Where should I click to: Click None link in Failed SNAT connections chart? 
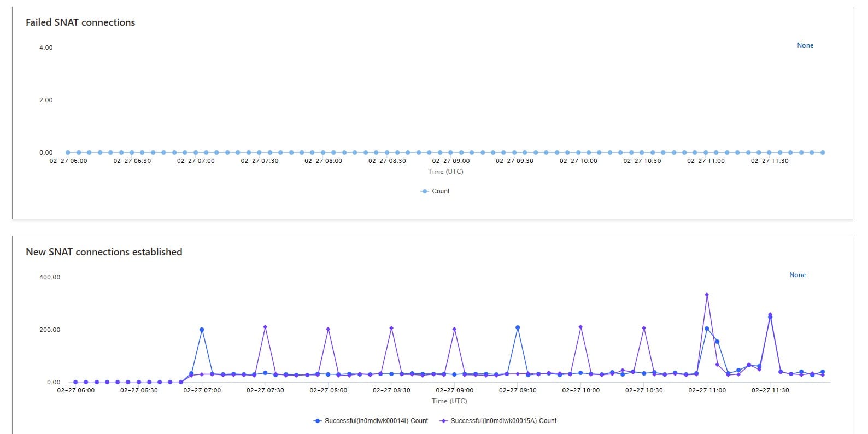tap(805, 45)
